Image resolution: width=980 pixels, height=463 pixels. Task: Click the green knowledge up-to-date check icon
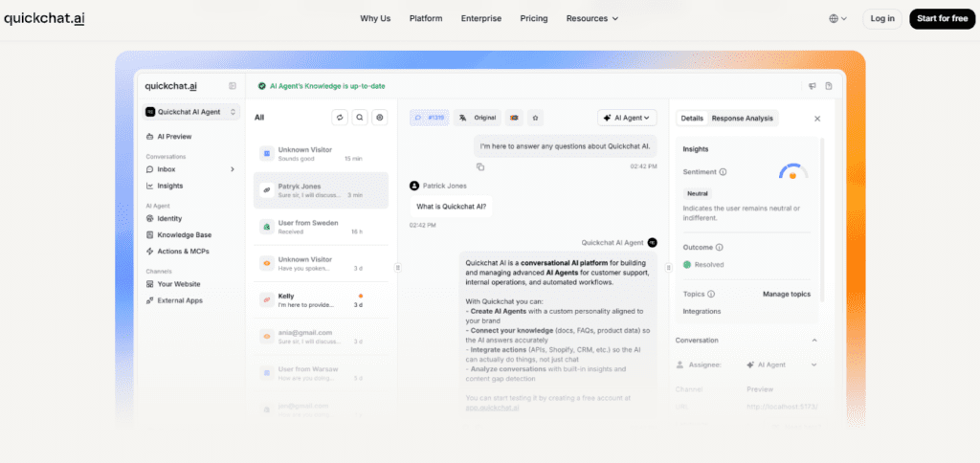[262, 86]
